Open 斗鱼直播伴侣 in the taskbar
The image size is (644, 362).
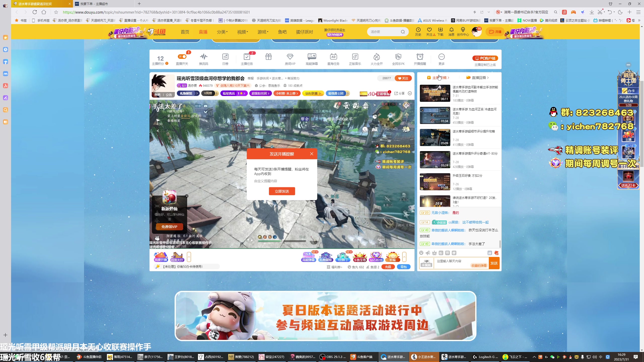click(x=89, y=357)
